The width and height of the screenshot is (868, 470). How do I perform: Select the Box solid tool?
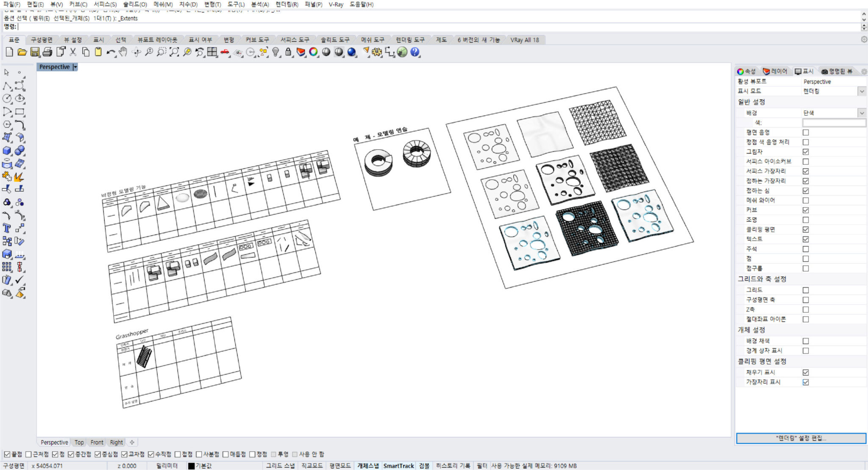point(7,150)
